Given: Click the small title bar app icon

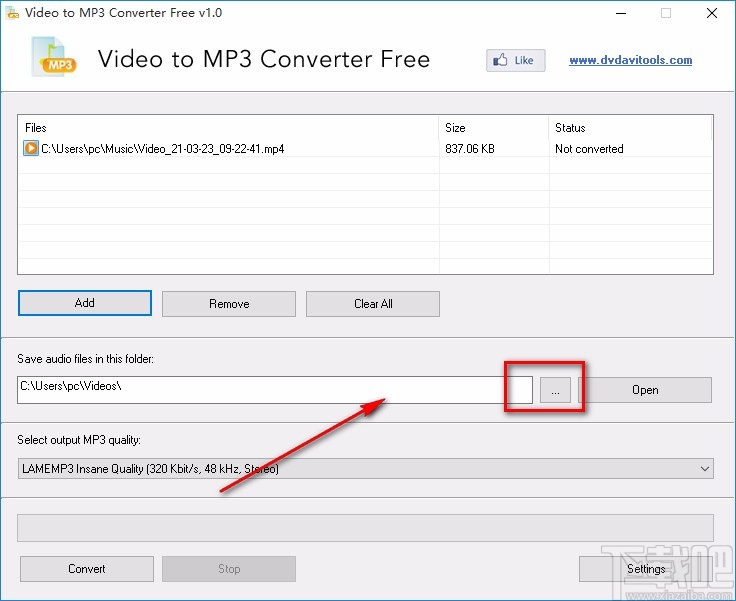Looking at the screenshot, I should (x=12, y=13).
